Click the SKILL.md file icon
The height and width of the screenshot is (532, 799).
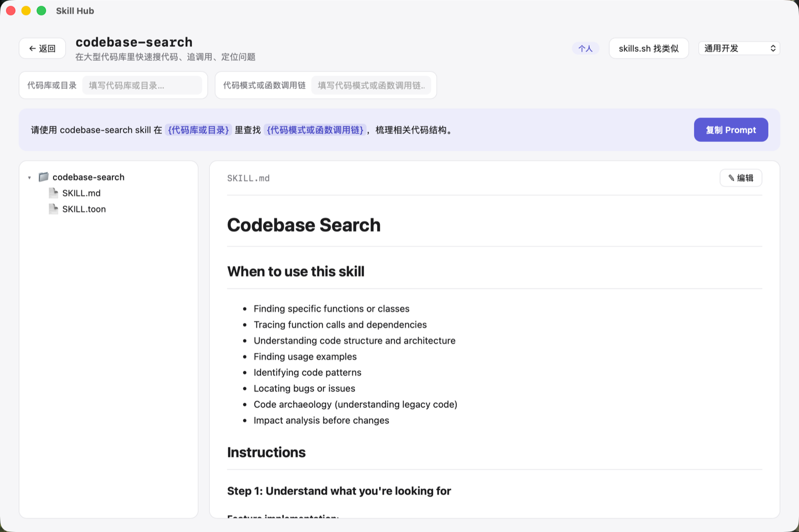coord(53,193)
